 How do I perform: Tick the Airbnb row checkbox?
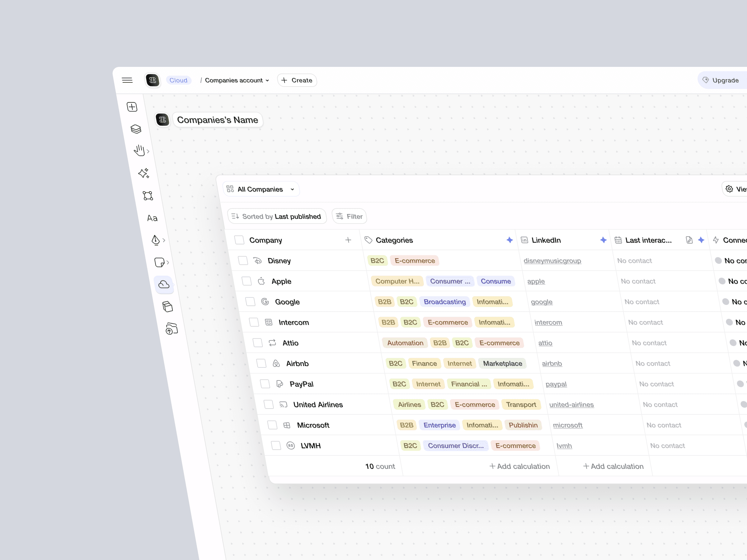(x=261, y=363)
